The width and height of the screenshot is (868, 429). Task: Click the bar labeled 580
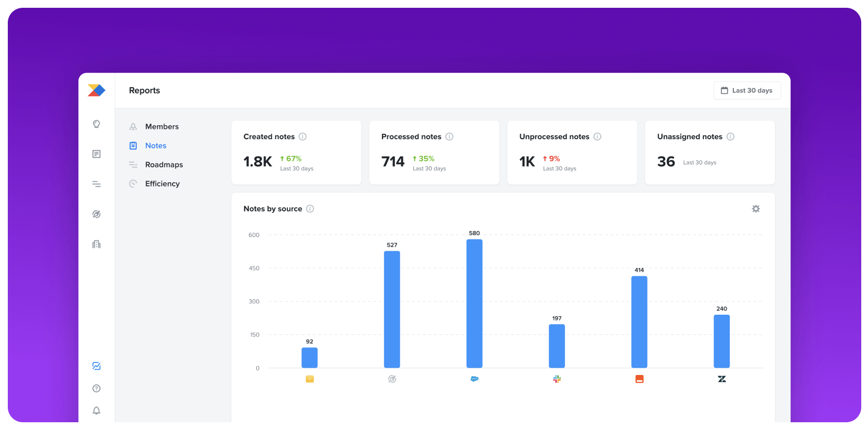click(x=475, y=304)
